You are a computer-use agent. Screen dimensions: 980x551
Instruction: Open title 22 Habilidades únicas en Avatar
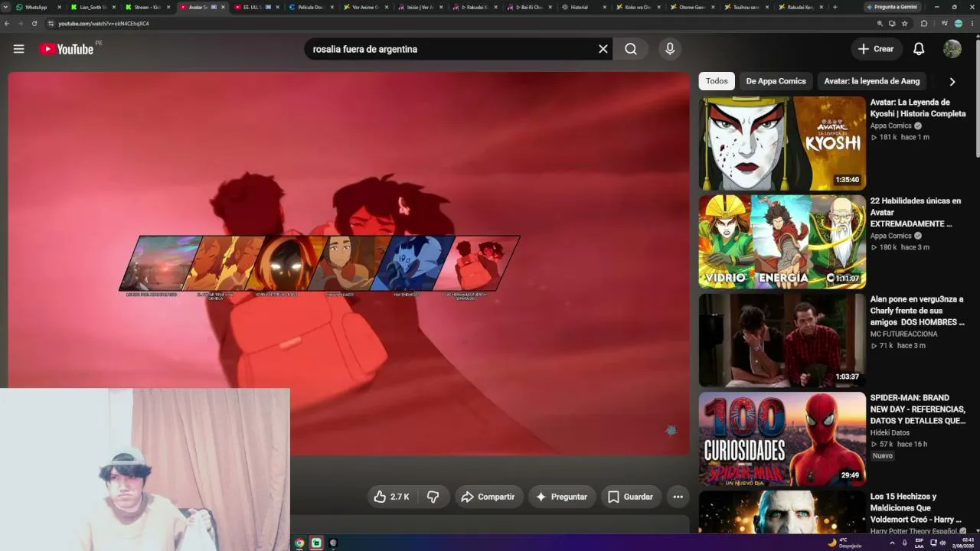coord(916,212)
